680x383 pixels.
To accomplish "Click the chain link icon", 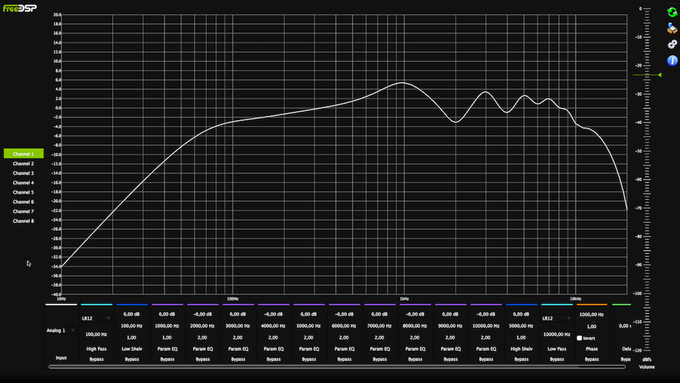I will tap(672, 44).
